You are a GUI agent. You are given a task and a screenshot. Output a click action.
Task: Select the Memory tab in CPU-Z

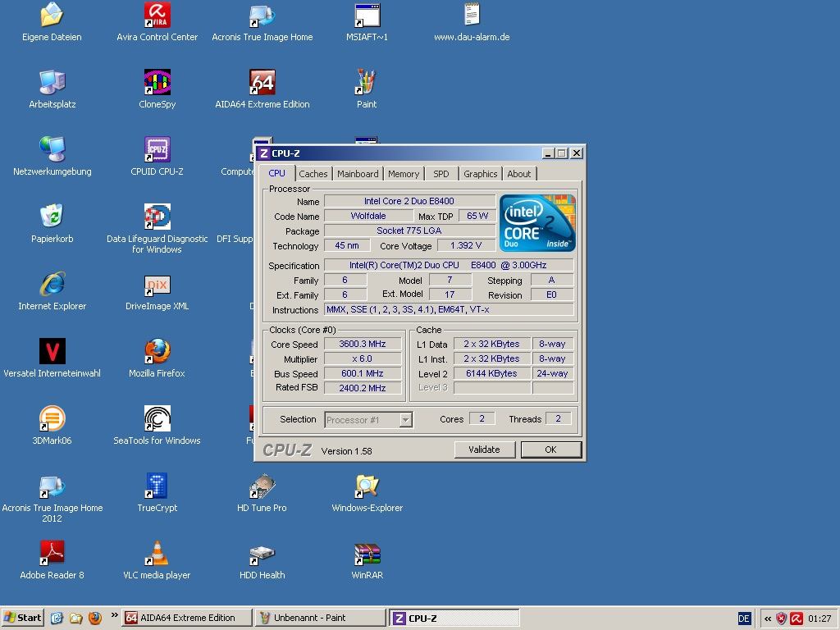[404, 174]
